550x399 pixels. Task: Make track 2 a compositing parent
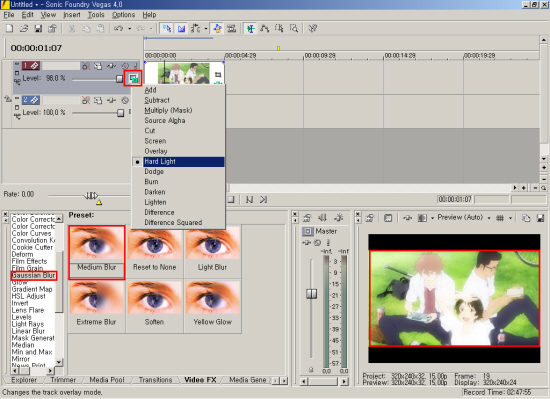coord(7,99)
